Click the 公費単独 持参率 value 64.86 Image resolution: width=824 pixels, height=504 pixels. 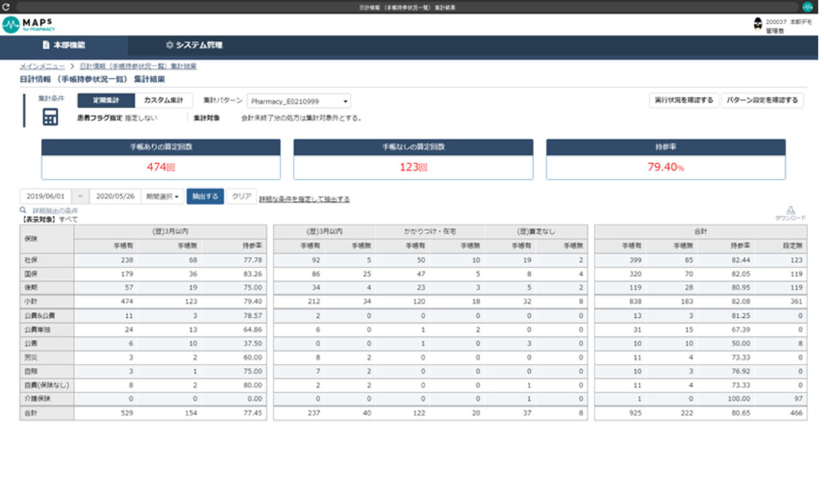[x=254, y=329]
